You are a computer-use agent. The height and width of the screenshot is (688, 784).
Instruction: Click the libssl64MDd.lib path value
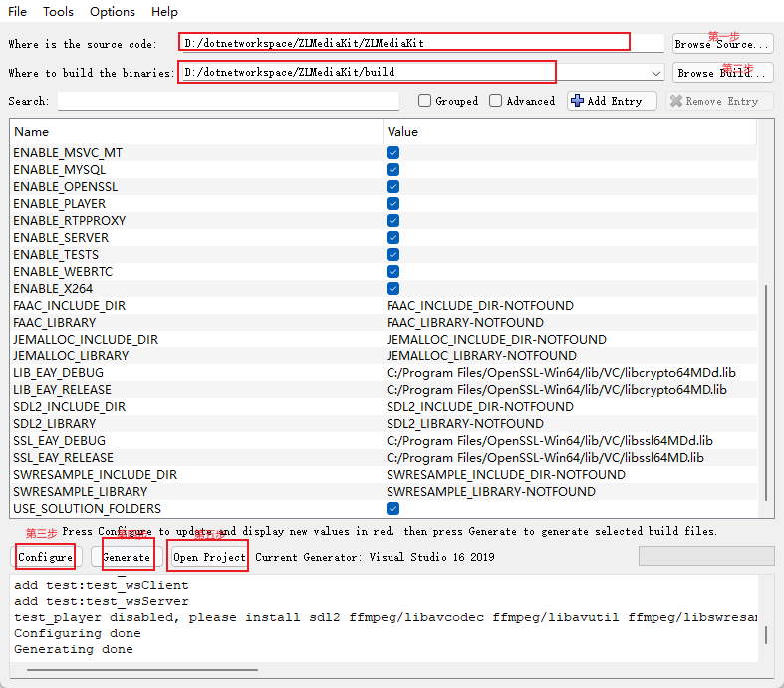pyautogui.click(x=550, y=441)
